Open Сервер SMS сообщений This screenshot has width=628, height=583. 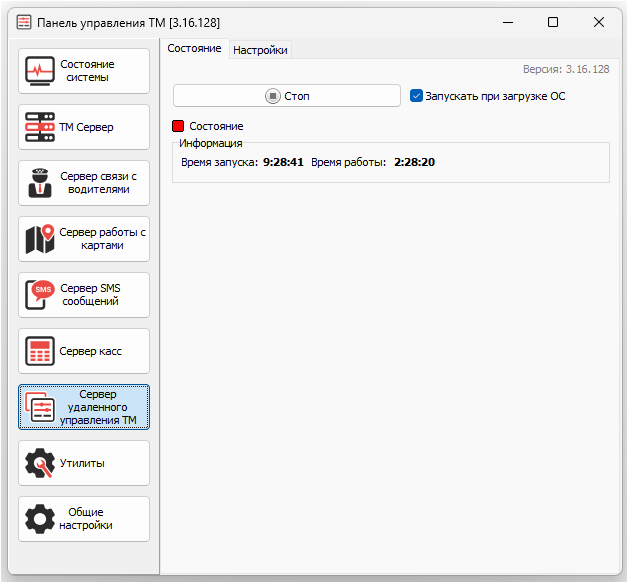point(84,296)
